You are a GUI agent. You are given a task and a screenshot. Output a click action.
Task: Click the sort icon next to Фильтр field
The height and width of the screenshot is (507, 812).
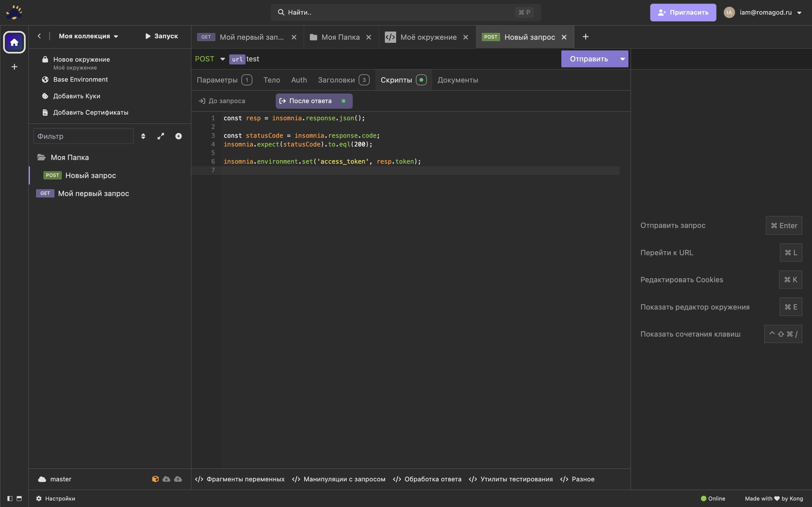143,136
